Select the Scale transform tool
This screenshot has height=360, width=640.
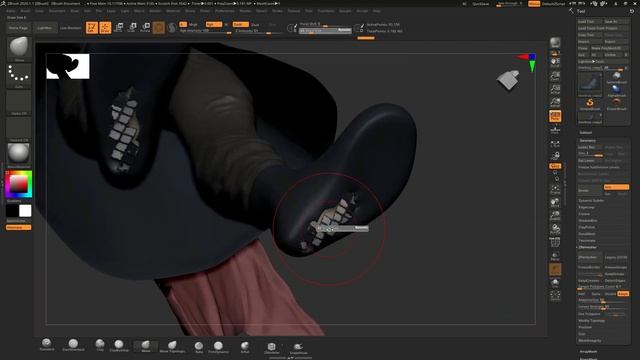coord(132,27)
